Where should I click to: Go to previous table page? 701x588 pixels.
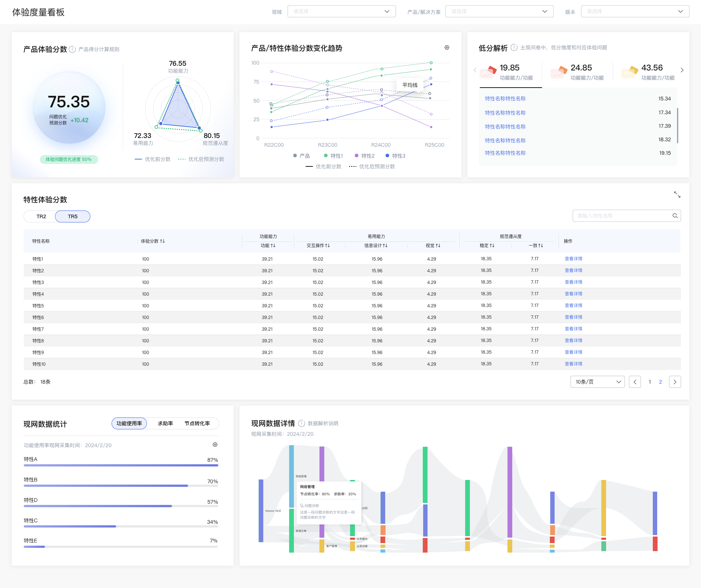click(635, 382)
